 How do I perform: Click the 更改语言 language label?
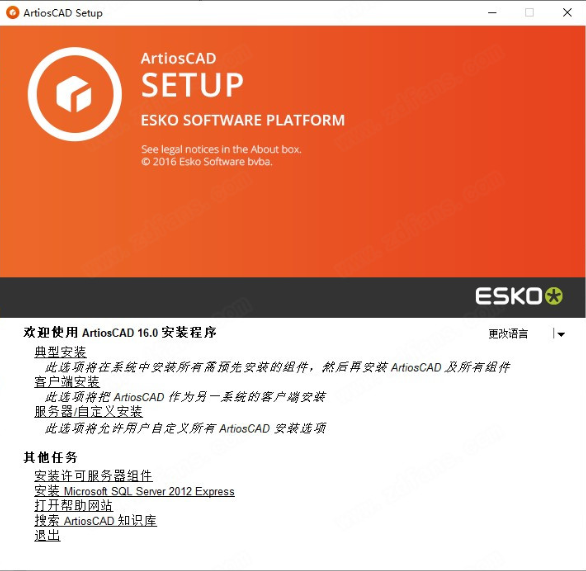tap(508, 334)
